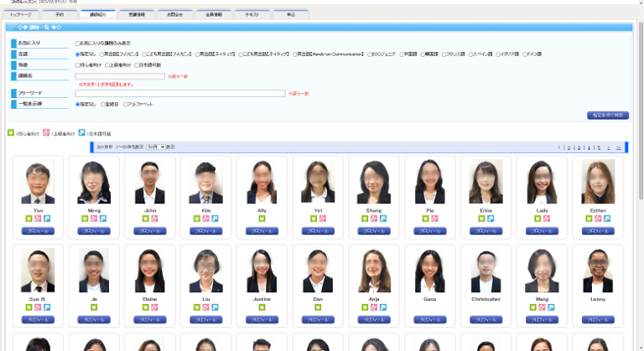The width and height of the screenshot is (644, 351).
Task: Select the 韓国語 language radio button
Action: [x=423, y=54]
